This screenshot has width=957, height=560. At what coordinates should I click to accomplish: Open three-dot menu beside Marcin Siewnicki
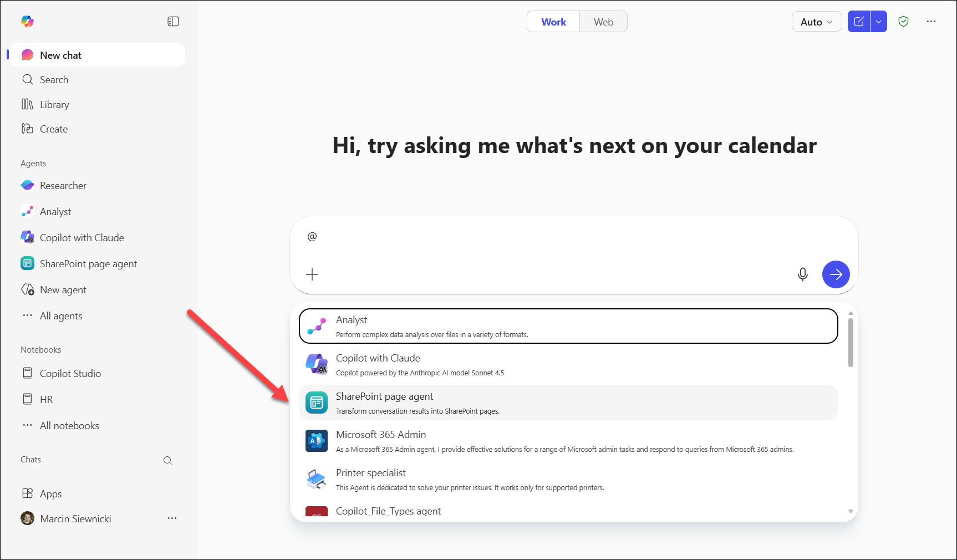(x=172, y=518)
